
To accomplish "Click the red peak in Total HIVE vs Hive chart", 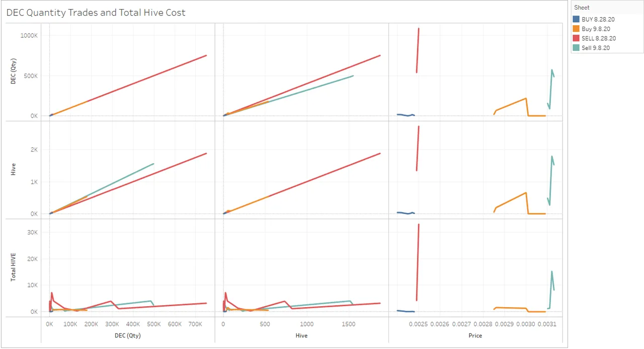I will [x=225, y=294].
